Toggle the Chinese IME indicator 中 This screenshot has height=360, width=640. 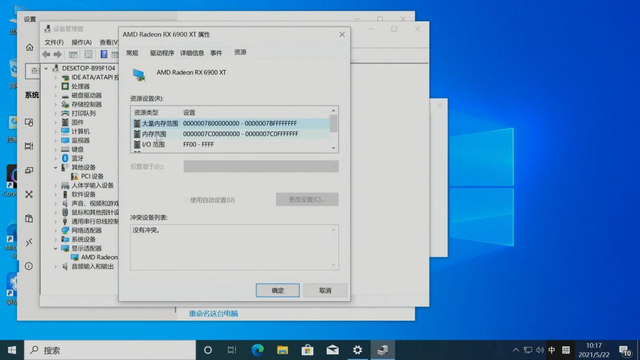click(552, 350)
